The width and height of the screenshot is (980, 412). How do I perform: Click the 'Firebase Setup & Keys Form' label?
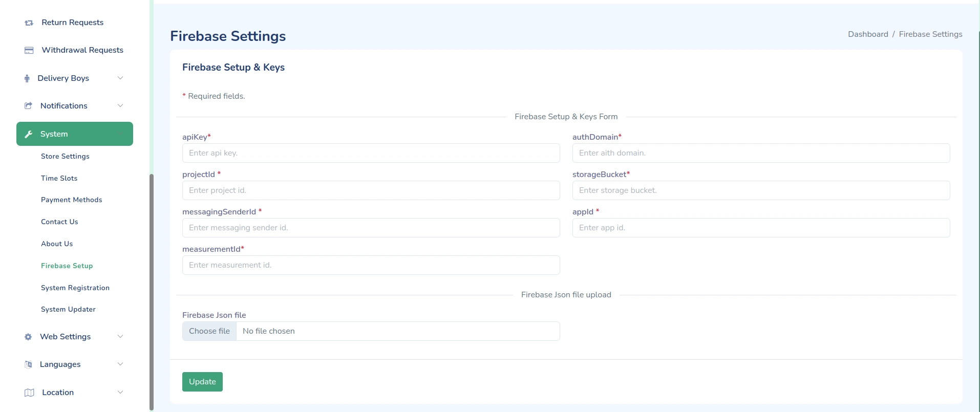tap(566, 117)
